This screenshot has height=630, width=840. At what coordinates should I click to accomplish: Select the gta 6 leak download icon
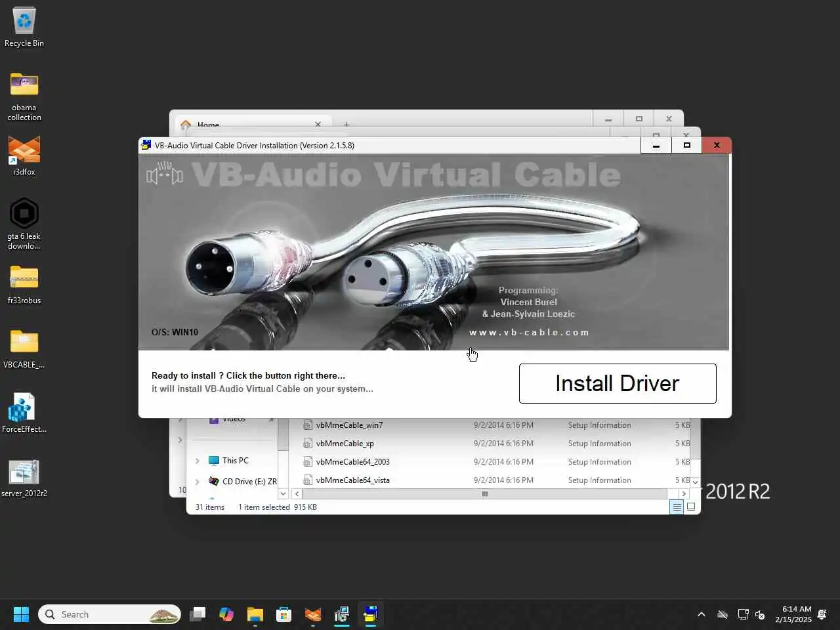pyautogui.click(x=24, y=224)
